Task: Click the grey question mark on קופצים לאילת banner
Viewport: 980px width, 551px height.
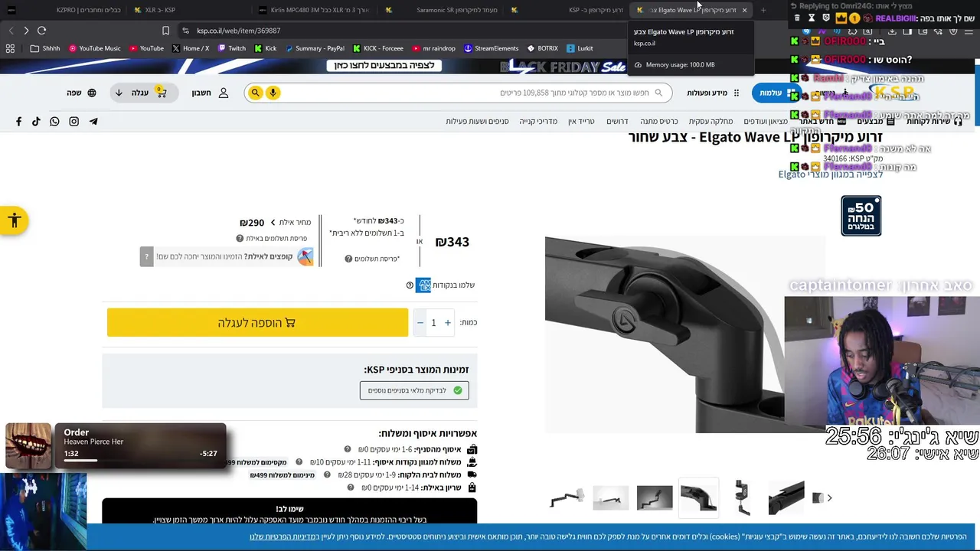Action: click(146, 256)
